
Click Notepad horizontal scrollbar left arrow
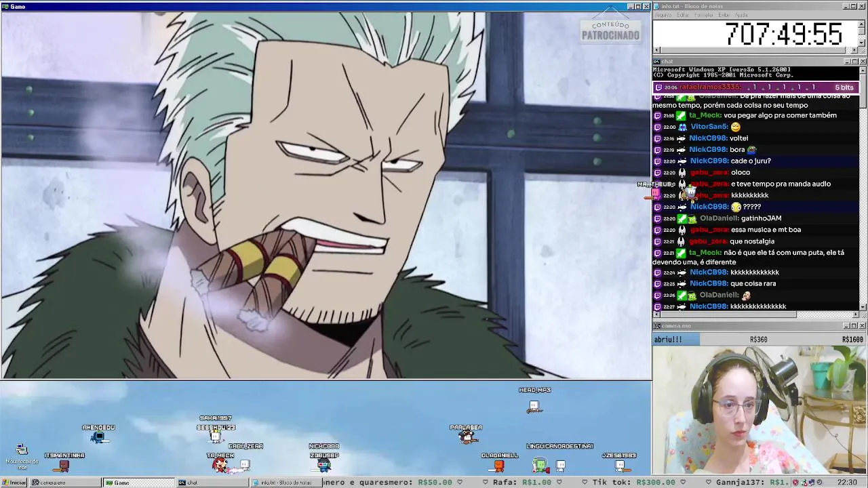(656, 50)
